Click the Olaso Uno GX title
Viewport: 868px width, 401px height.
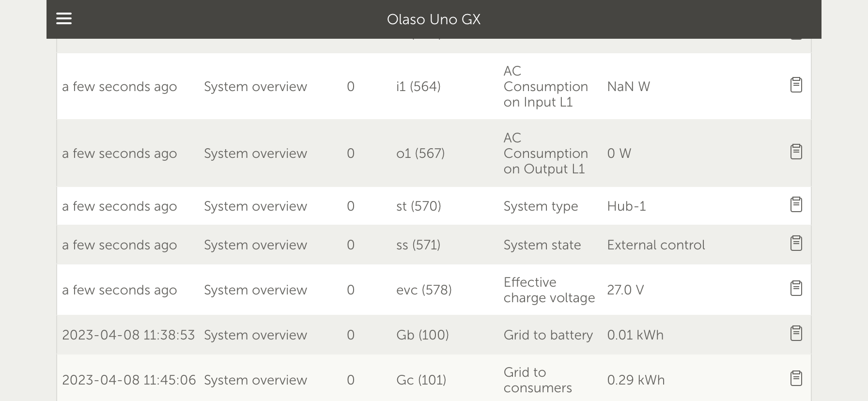pos(434,19)
